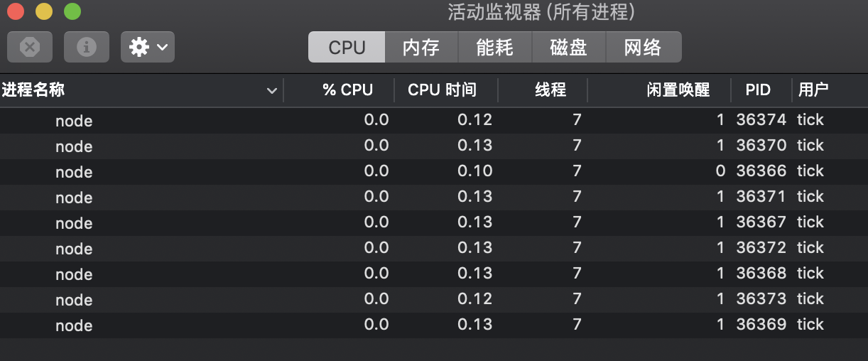Open the gear actions menu

[148, 47]
